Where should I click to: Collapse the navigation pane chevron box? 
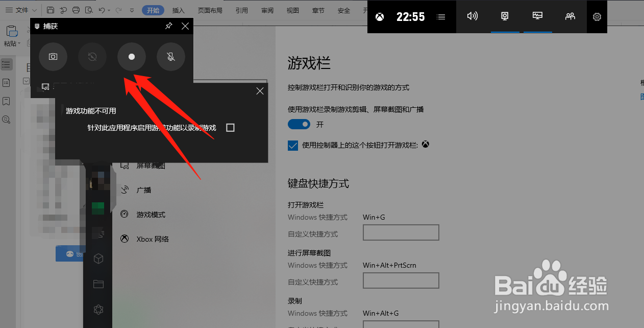pos(27,81)
